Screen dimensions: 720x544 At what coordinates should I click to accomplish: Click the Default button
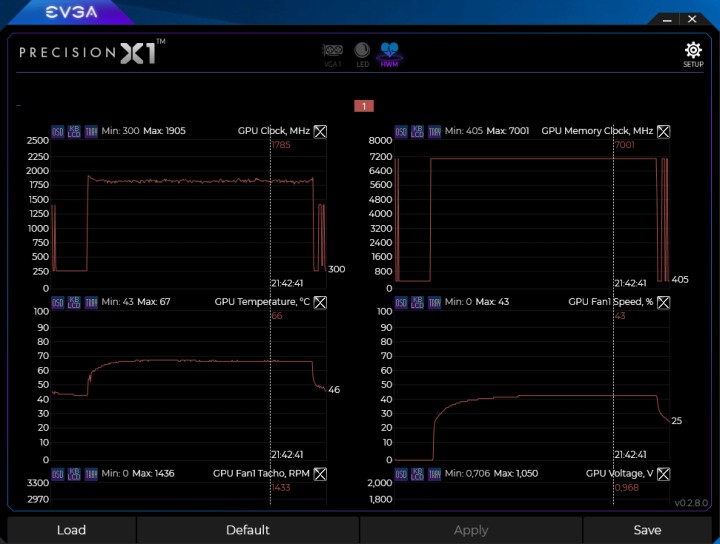[x=248, y=530]
